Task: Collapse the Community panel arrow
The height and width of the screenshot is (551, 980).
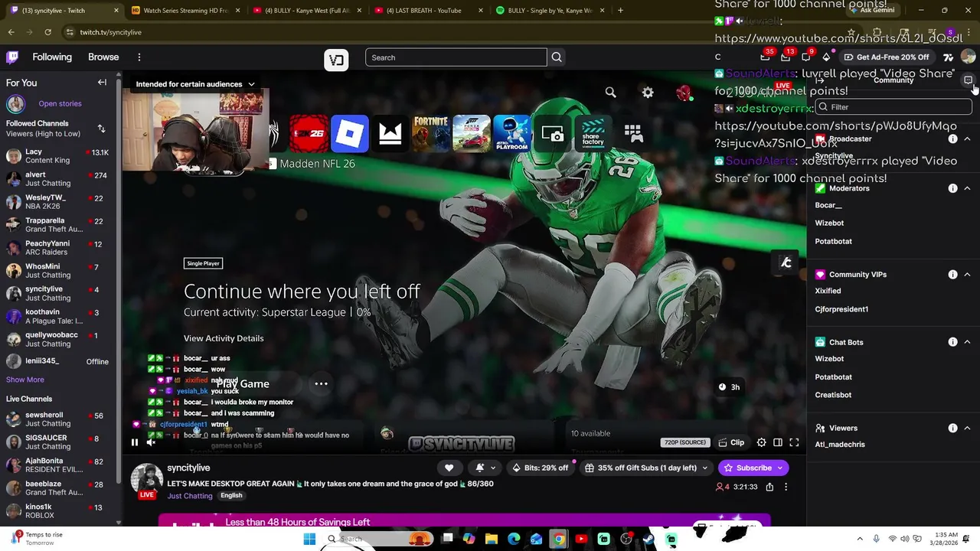Action: tap(819, 80)
